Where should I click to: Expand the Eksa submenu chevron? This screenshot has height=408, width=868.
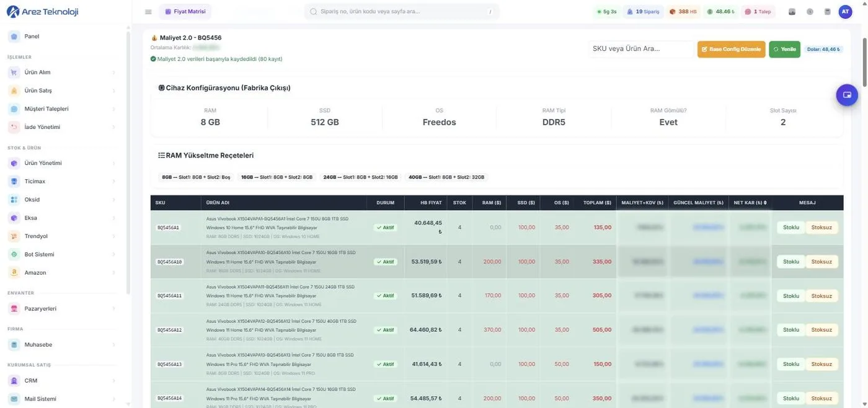click(x=114, y=218)
